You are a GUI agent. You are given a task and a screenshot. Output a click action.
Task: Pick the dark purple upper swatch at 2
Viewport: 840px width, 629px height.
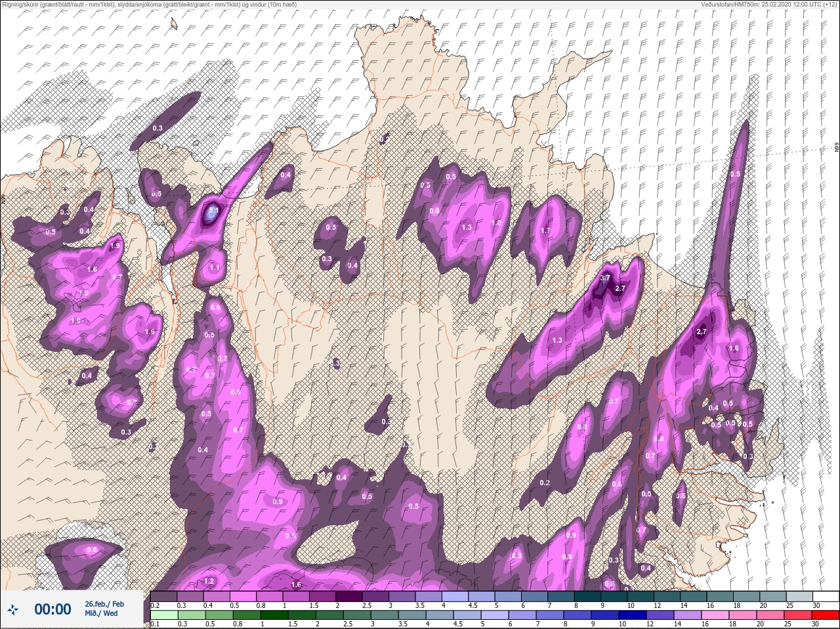[349, 596]
